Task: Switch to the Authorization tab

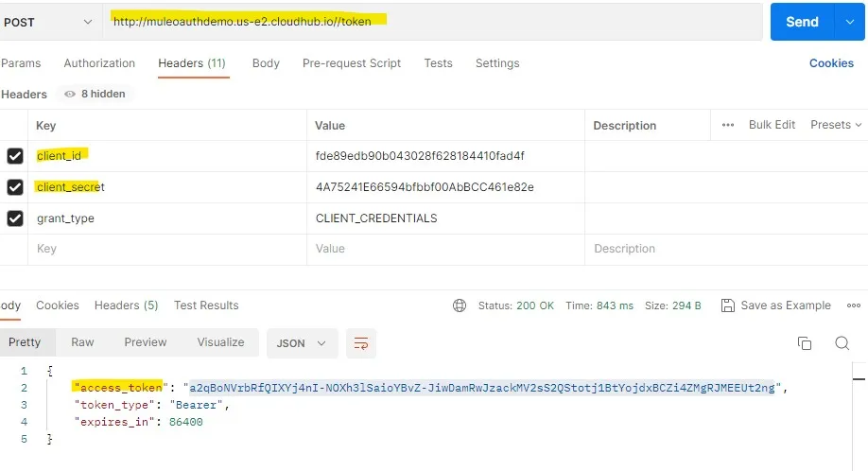Action: point(99,63)
